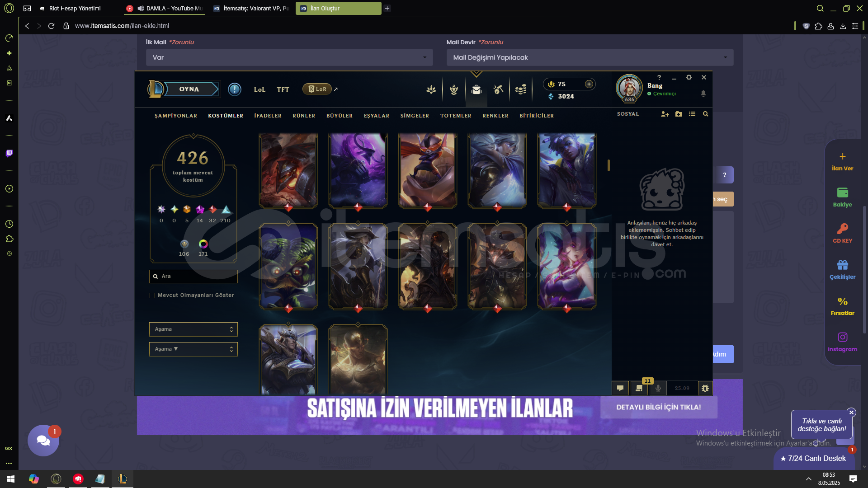Viewport: 868px width, 488px height.
Task: Click the TFT link in League header
Action: click(x=283, y=89)
